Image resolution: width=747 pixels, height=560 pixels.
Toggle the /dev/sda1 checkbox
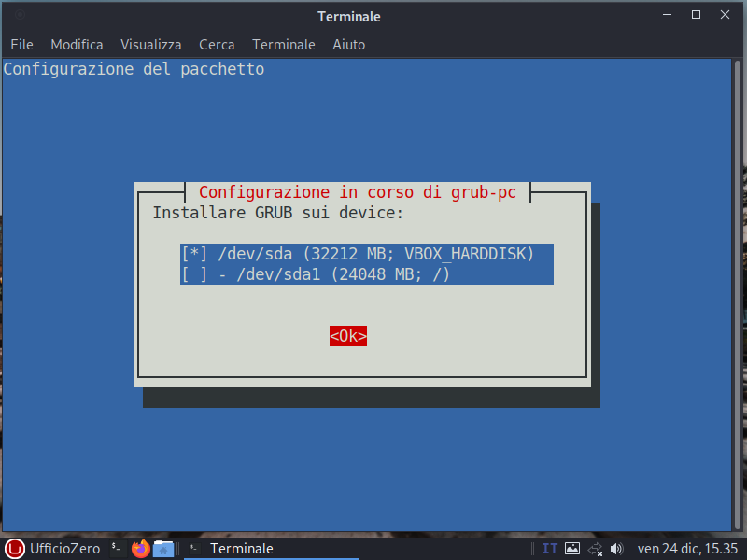click(x=194, y=274)
